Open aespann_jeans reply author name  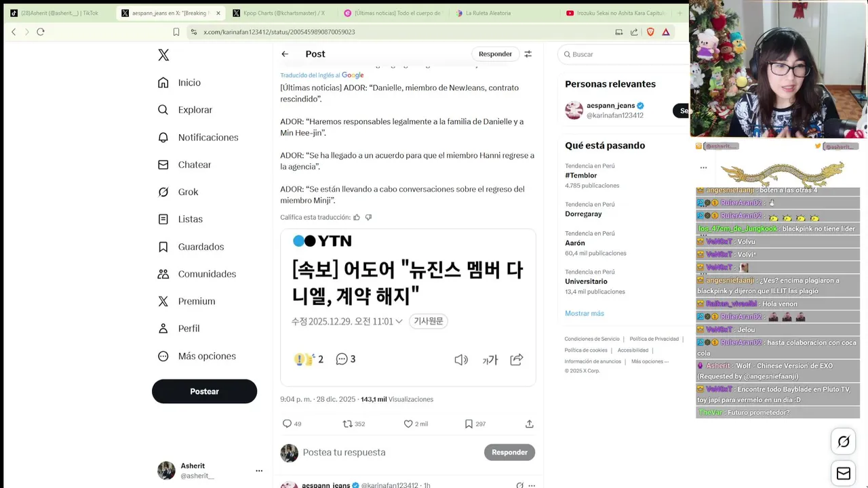click(x=325, y=485)
